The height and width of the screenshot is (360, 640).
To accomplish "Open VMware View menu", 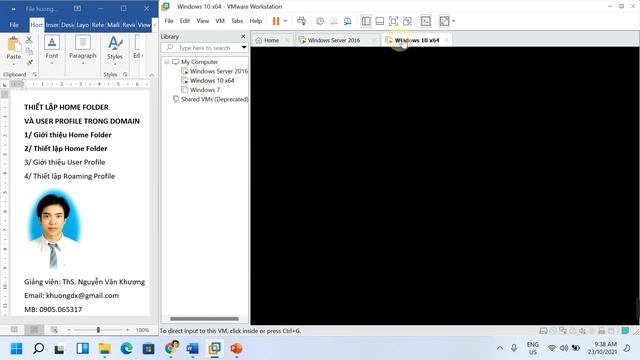I will tap(203, 21).
